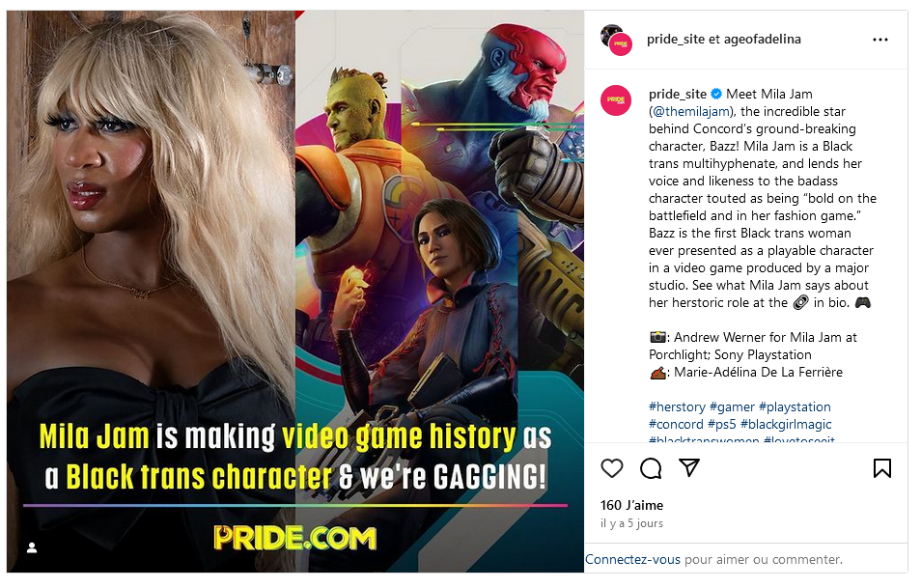Click the header profile avatar
The height and width of the screenshot is (588, 921).
click(616, 40)
